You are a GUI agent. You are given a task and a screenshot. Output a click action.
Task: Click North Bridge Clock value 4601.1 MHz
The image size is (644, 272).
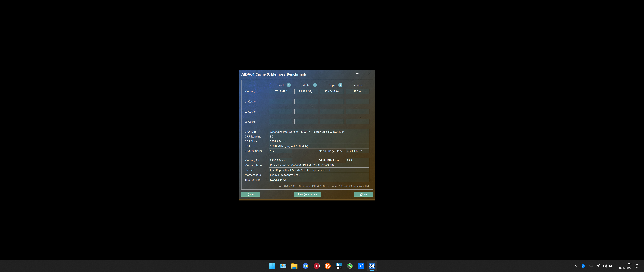357,151
